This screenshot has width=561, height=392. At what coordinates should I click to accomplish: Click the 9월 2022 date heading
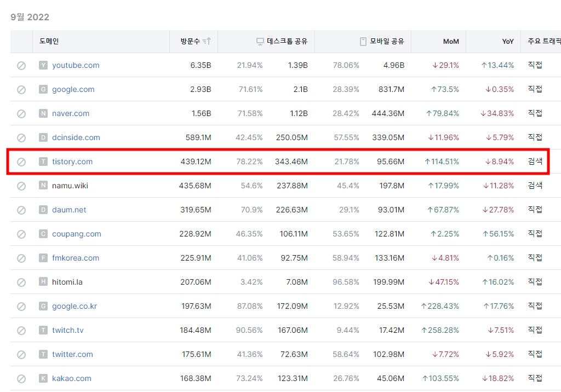point(30,17)
